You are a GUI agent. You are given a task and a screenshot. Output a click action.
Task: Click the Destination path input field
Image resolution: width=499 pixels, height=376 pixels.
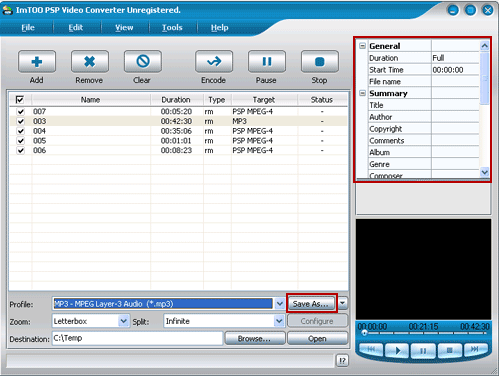[137, 338]
